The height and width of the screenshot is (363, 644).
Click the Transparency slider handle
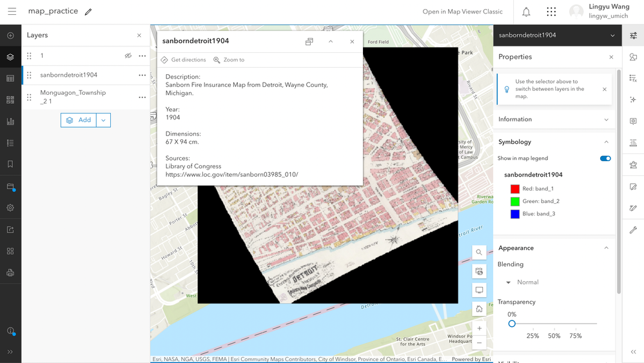512,324
